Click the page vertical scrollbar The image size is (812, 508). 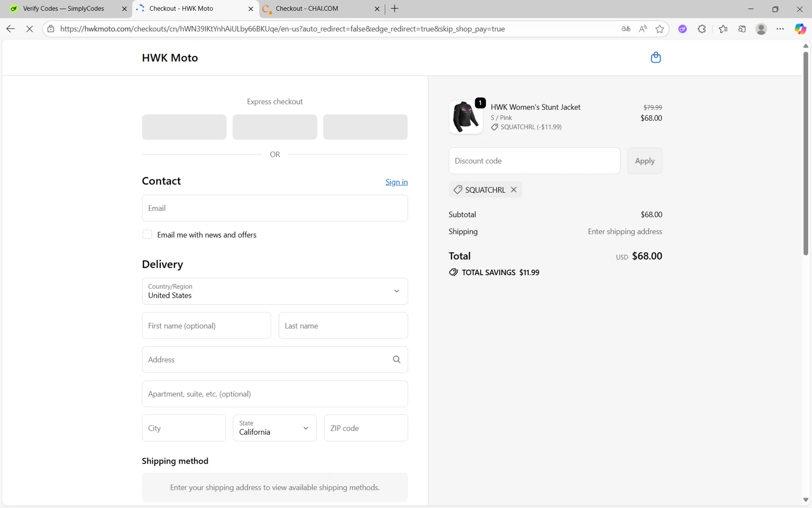point(806,154)
